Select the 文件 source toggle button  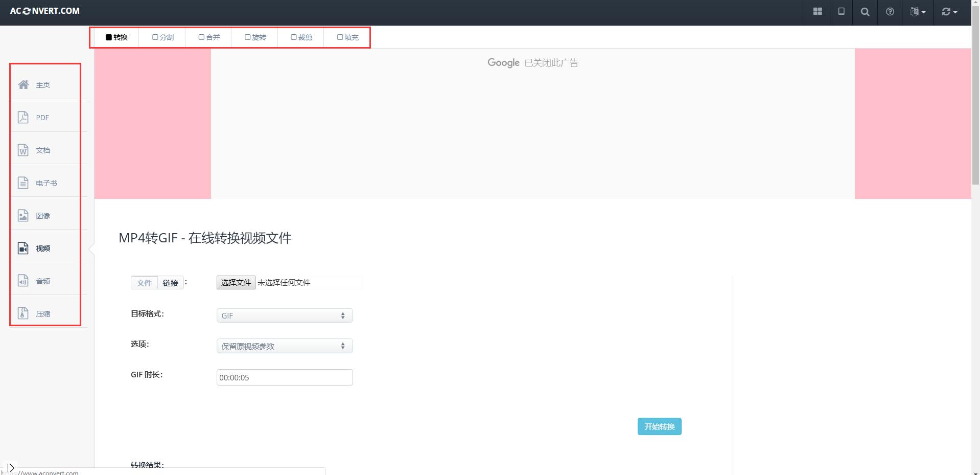coord(144,283)
